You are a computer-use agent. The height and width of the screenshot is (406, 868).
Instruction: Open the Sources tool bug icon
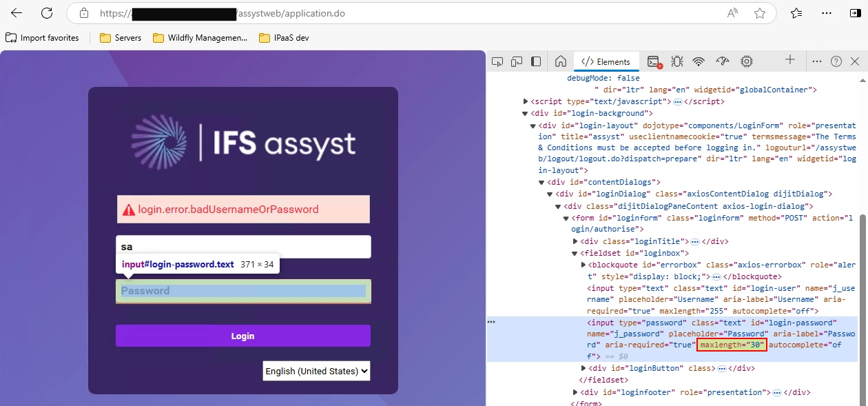(676, 61)
